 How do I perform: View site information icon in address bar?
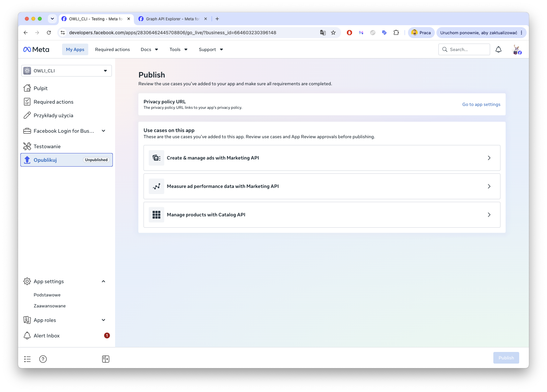tap(63, 33)
